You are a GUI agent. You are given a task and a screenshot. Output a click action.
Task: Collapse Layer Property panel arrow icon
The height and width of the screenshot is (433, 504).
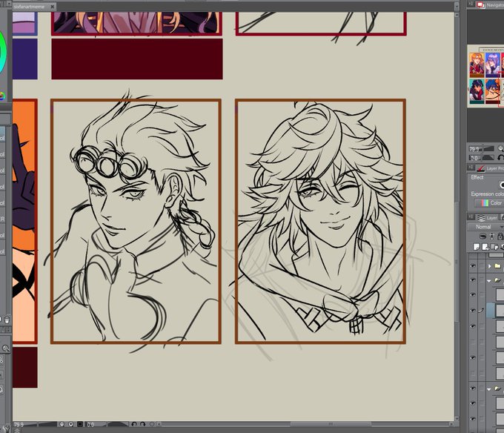(x=471, y=168)
